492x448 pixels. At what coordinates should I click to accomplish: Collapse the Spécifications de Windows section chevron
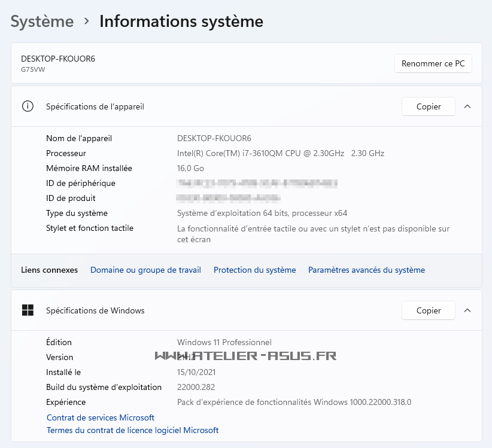click(467, 310)
